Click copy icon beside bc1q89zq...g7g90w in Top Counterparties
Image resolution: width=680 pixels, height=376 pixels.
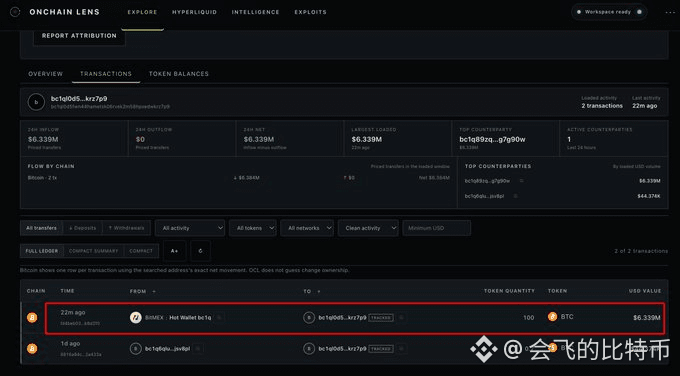click(x=521, y=180)
